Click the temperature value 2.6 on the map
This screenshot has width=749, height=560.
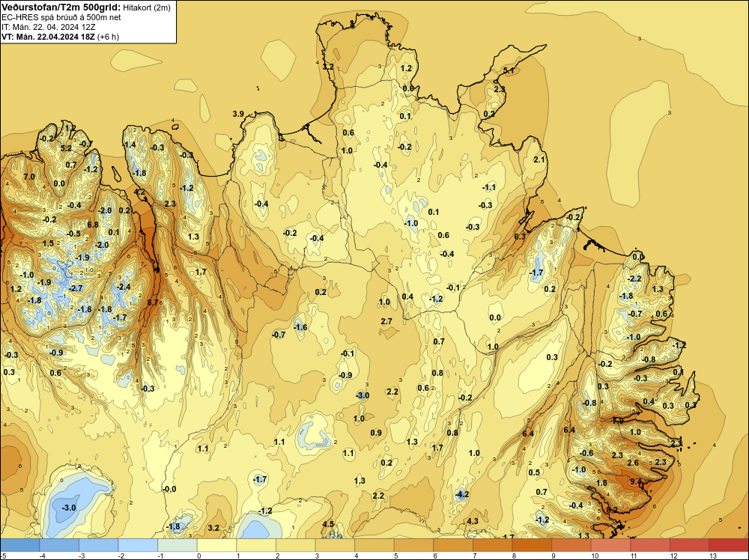click(x=633, y=463)
